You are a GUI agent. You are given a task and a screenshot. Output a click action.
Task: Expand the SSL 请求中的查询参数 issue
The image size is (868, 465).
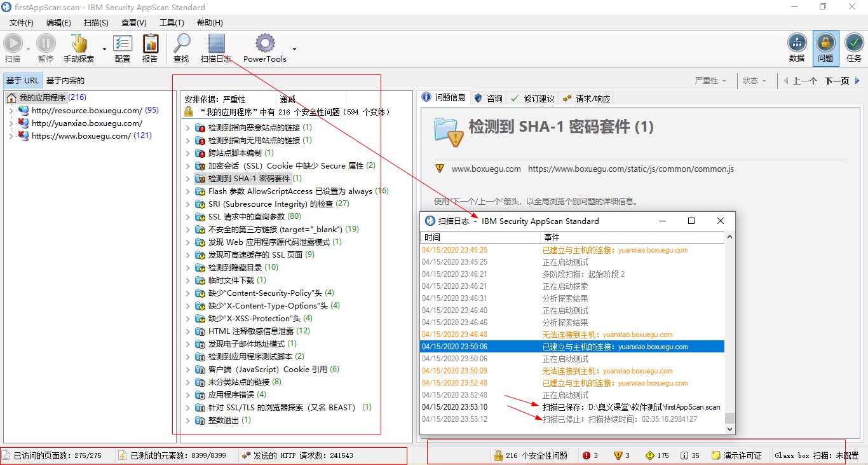[x=188, y=217]
